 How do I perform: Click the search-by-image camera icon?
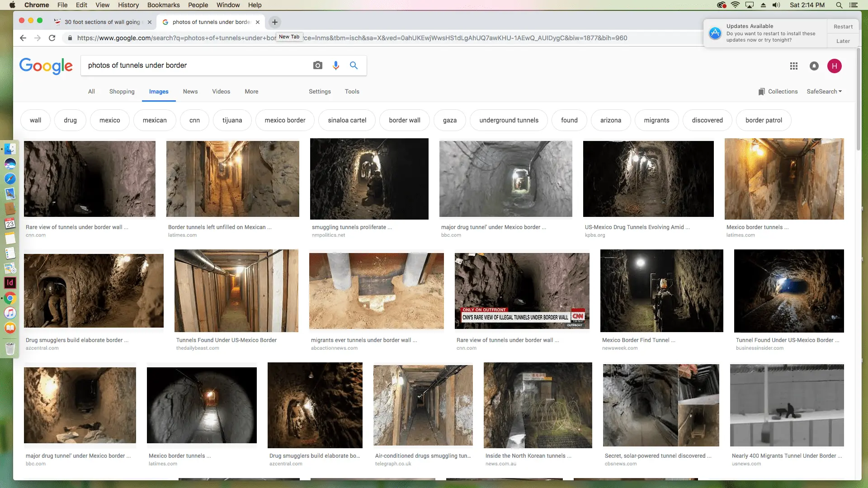coord(317,66)
